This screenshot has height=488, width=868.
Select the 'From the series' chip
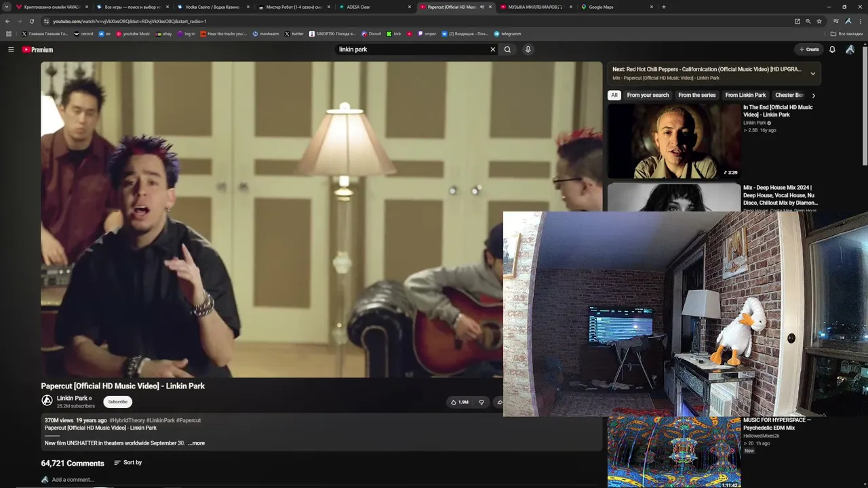pos(697,96)
